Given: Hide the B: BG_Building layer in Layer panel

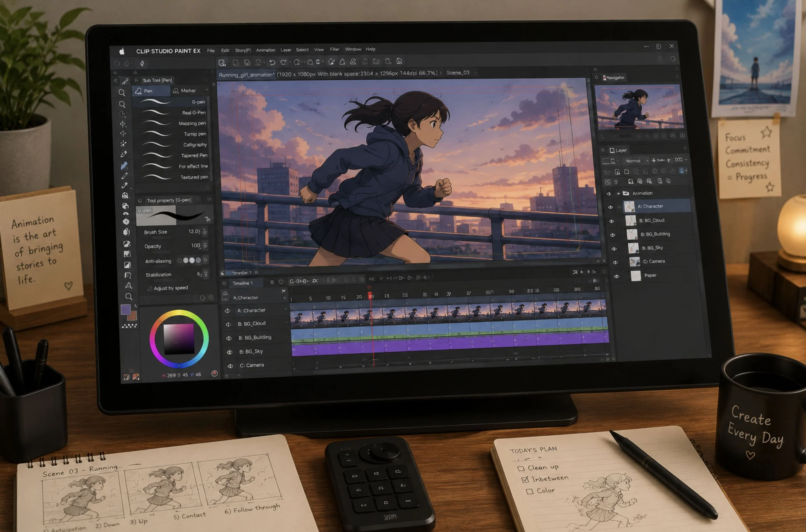Looking at the screenshot, I should tap(613, 235).
